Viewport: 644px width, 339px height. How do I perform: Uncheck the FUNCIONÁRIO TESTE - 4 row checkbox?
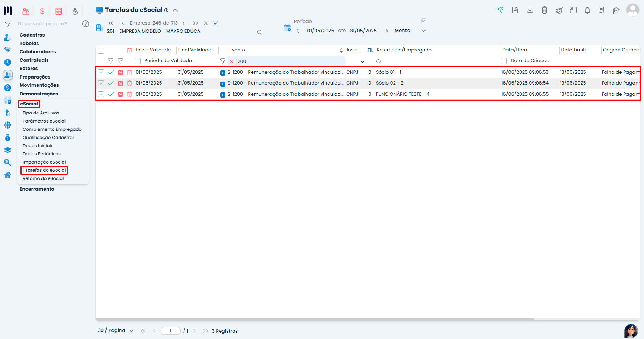(101, 94)
